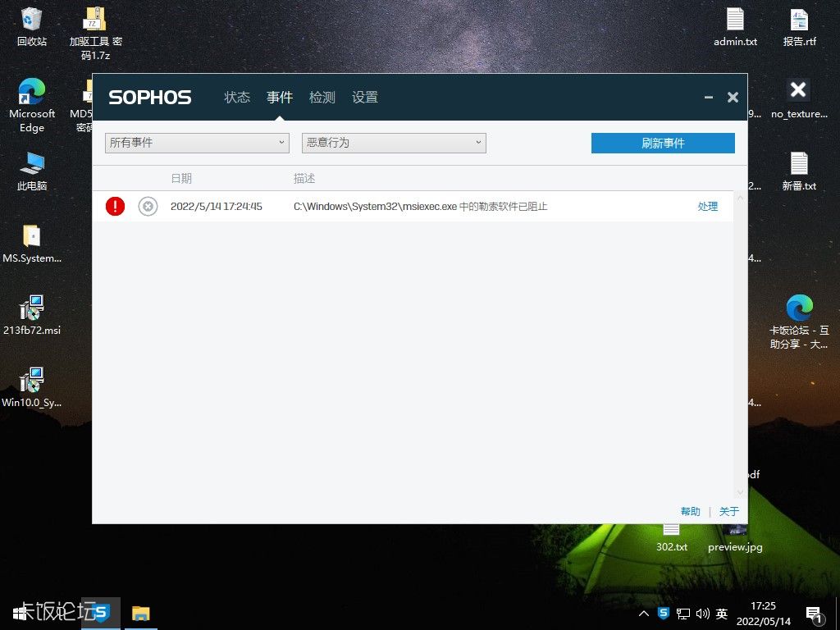
Task: Switch to the 设置 tab
Action: pos(365,97)
